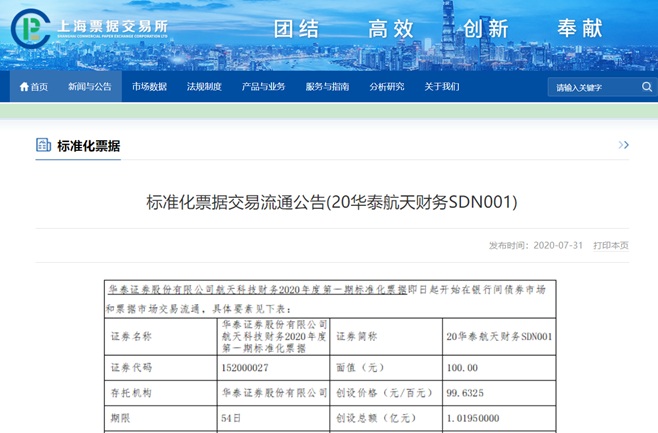Click the 创新 banner slogan
Screen dimensions: 658x433
click(x=486, y=29)
